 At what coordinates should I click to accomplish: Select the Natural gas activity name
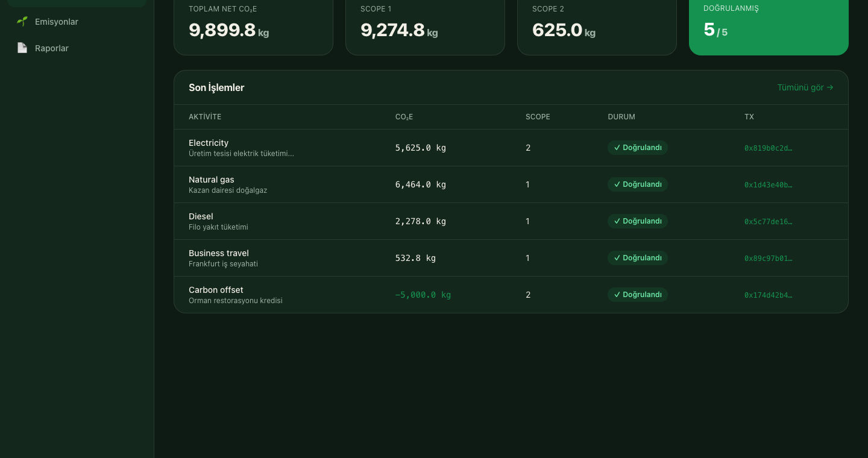[x=212, y=180]
